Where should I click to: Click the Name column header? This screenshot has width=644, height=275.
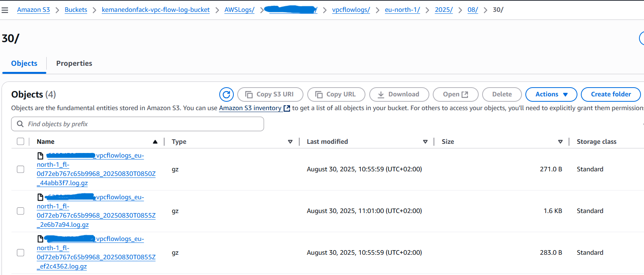coord(46,142)
